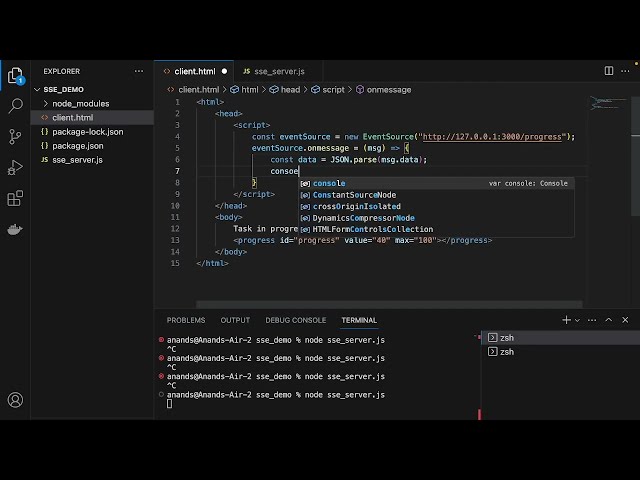Choose DynamicsCompressorNode suggestion

(436, 218)
